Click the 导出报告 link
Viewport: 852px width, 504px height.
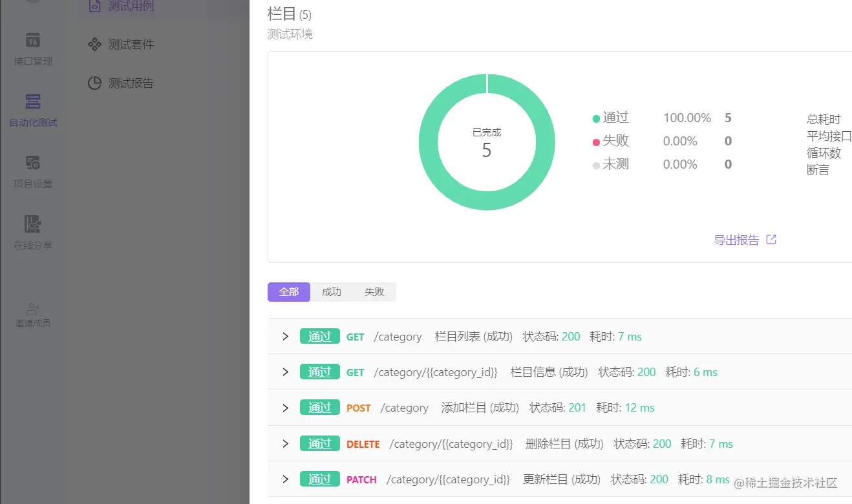pos(736,240)
